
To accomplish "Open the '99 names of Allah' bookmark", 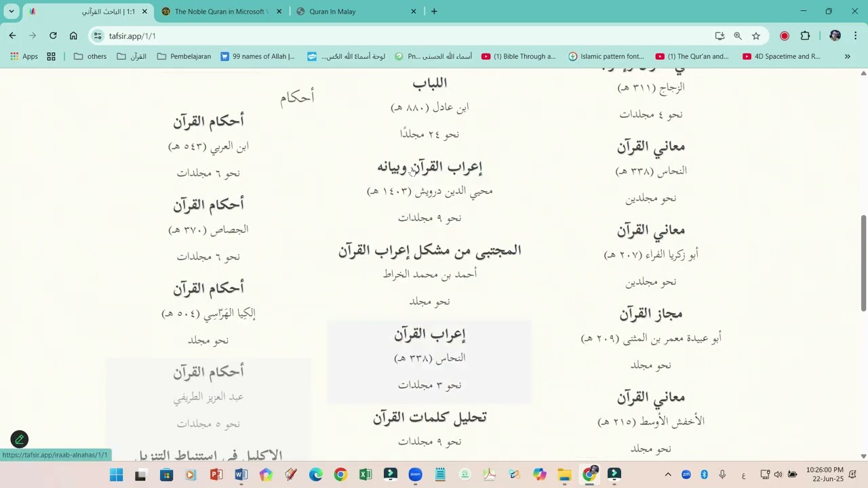I will (258, 56).
